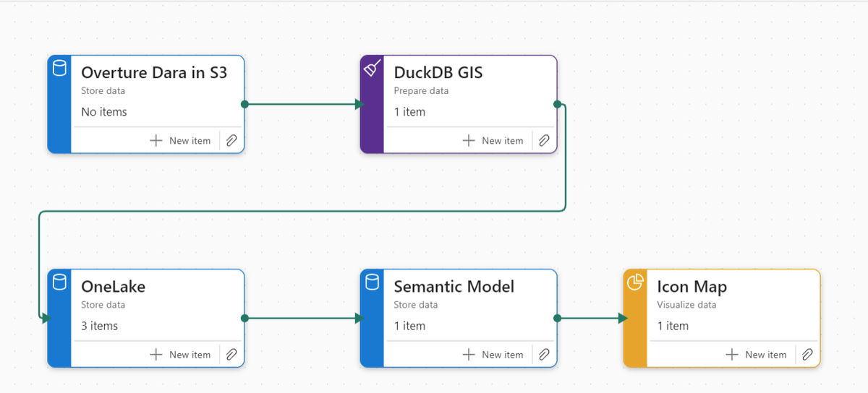
Task: Open the '3 items' count on OneLake
Action: pos(100,326)
